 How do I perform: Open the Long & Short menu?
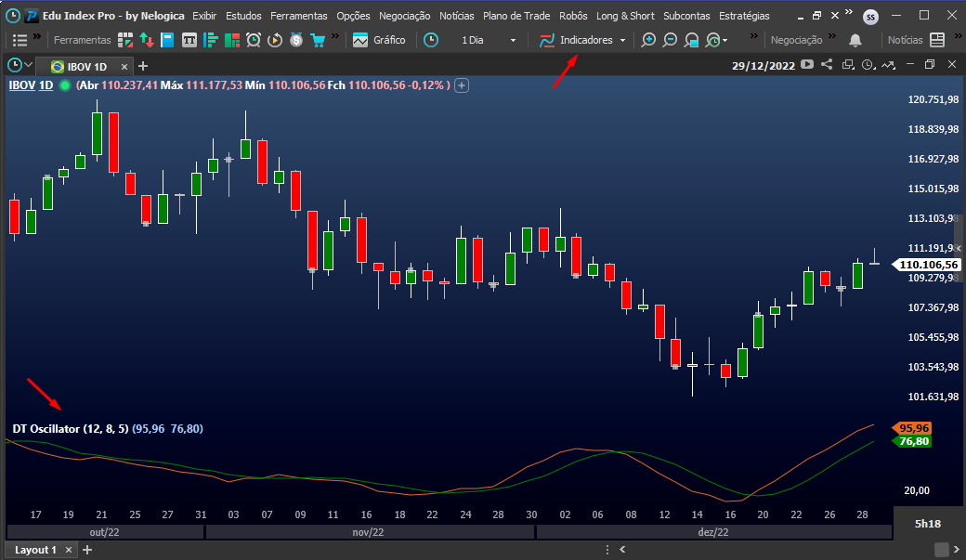tap(625, 16)
